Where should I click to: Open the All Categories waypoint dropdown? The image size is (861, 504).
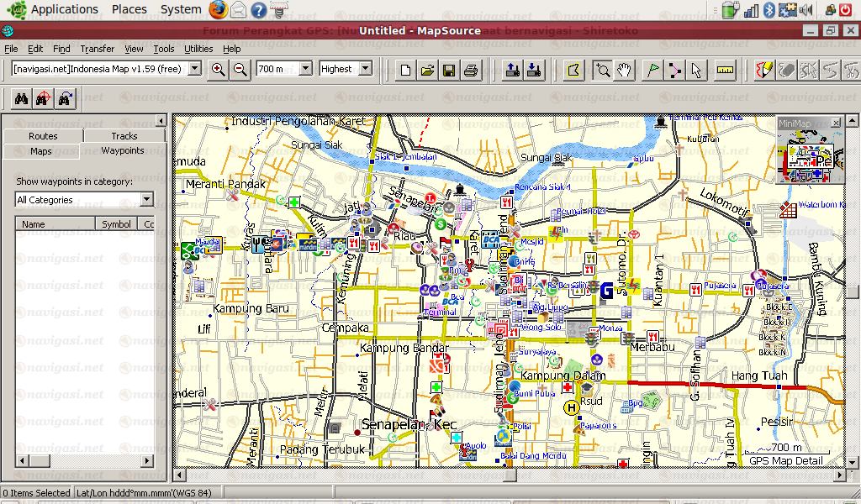pos(147,200)
